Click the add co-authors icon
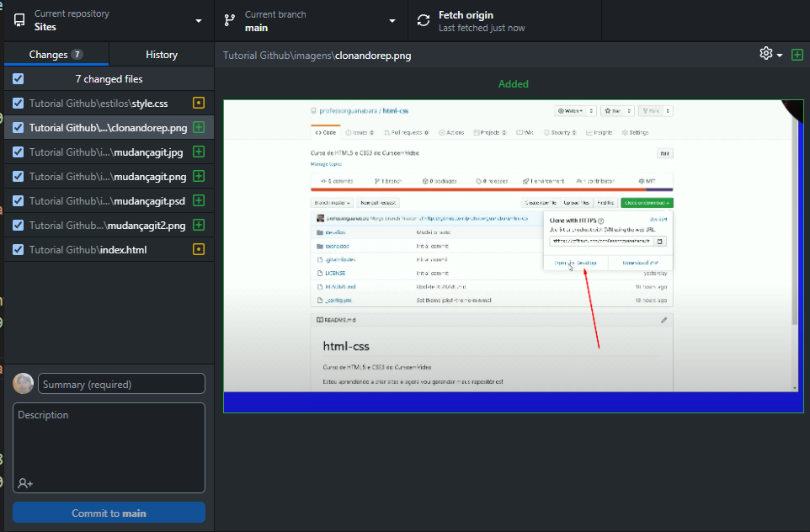Image resolution: width=810 pixels, height=532 pixels. pos(24,483)
